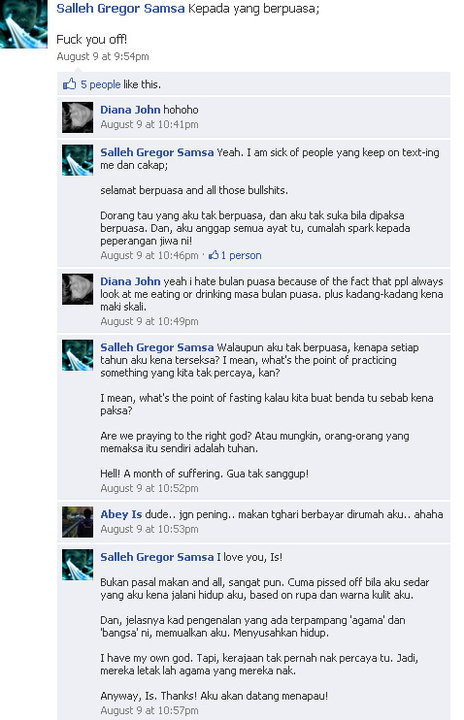Click Salleh's avatar on the Yeah comment

point(77,160)
